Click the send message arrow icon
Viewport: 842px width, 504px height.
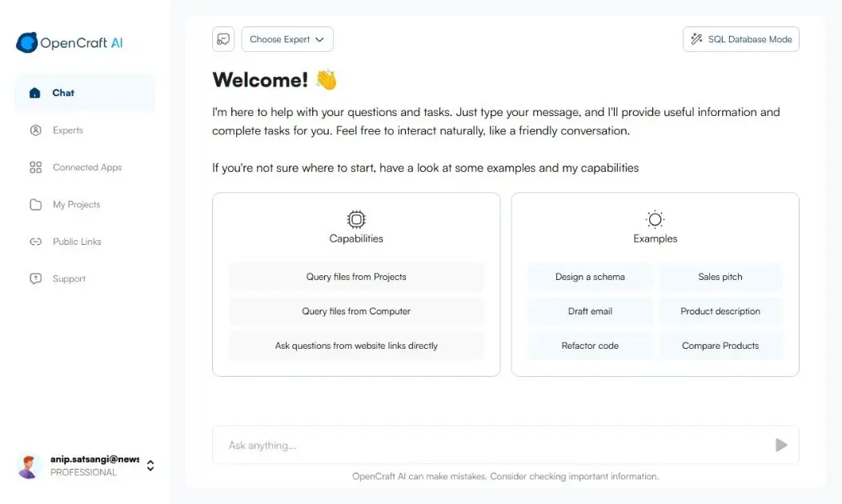[780, 445]
